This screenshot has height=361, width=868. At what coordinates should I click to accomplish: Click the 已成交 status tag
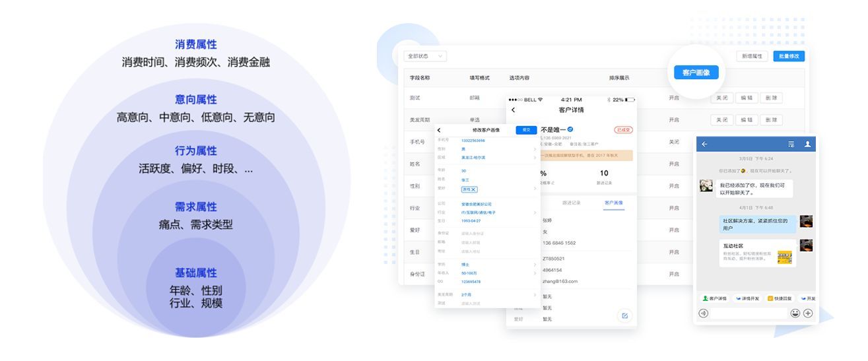click(623, 130)
